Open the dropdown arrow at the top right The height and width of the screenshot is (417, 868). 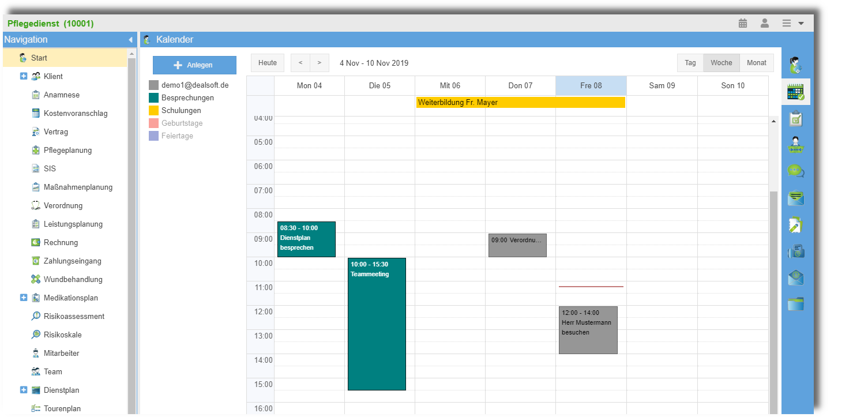point(801,23)
